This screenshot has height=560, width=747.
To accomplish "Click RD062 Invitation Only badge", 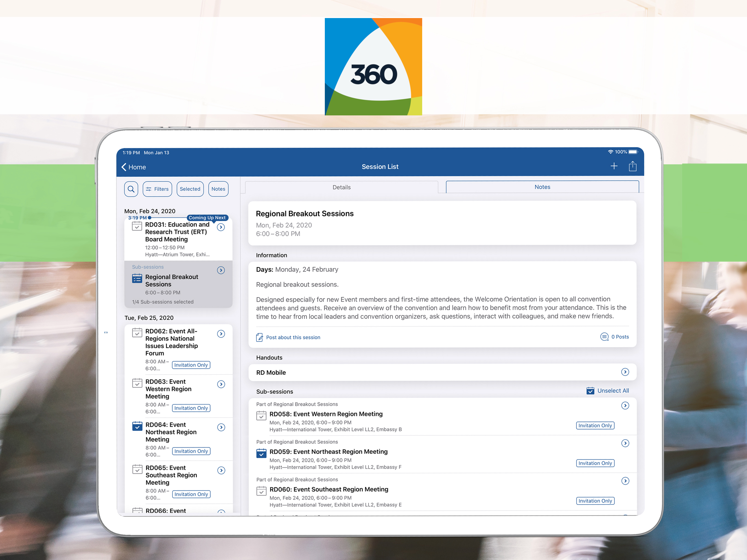I will pos(191,365).
